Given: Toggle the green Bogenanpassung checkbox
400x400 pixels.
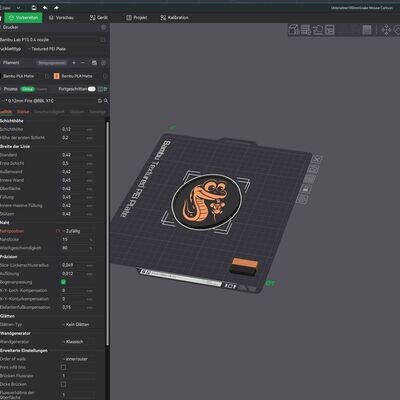Looking at the screenshot, I should pyautogui.click(x=63, y=282).
